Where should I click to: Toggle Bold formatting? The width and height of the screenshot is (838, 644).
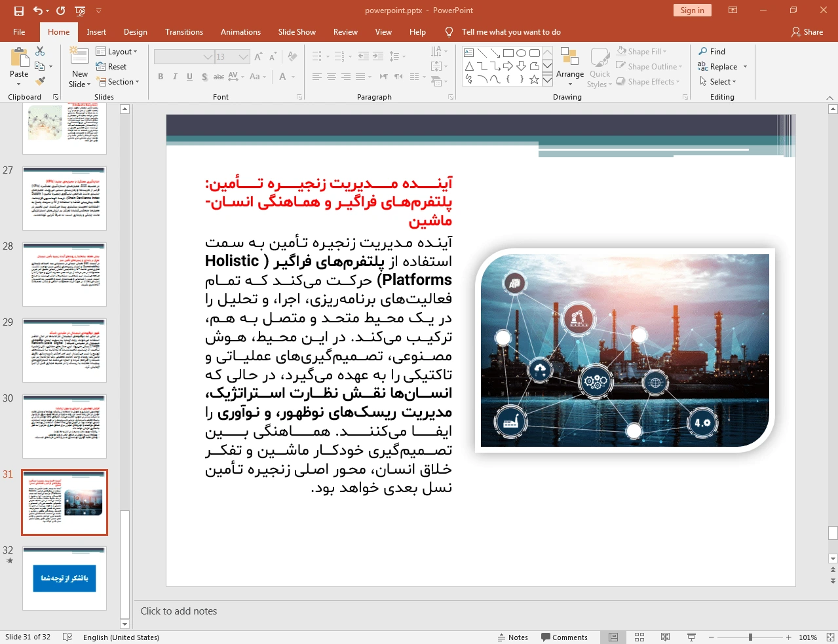coord(161,77)
